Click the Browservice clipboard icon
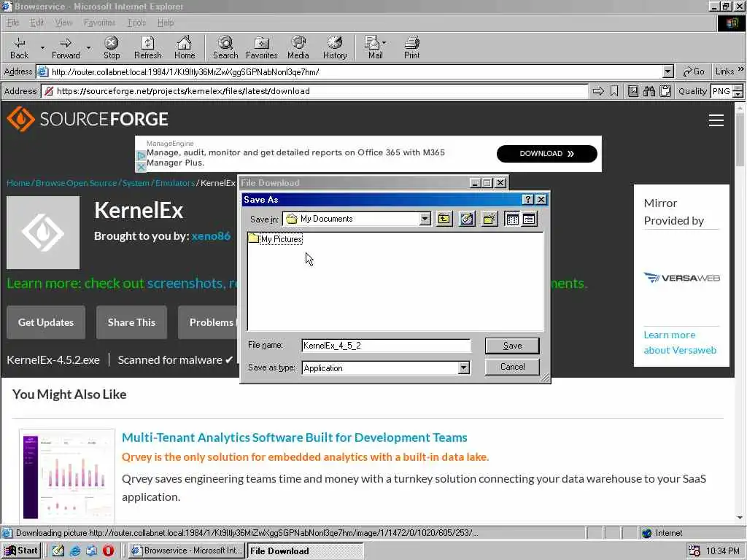This screenshot has height=560, width=747. (665, 91)
